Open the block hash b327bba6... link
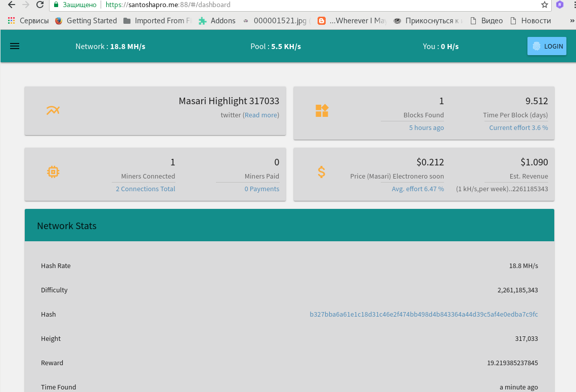 click(424, 314)
